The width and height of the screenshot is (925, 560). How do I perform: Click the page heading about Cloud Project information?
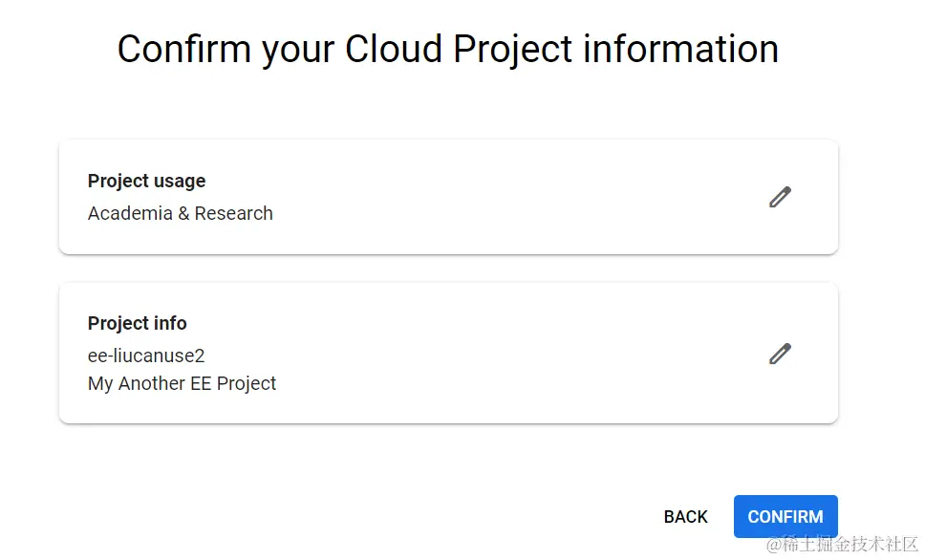[447, 50]
